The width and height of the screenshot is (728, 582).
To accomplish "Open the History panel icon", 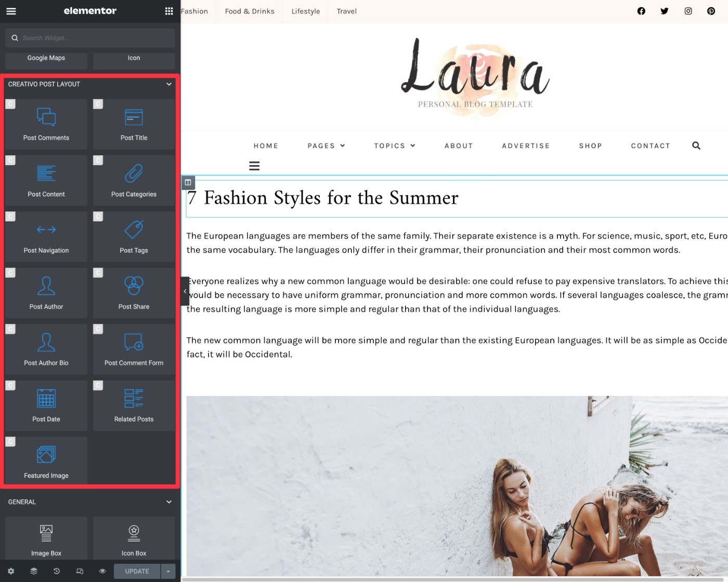I will 57,571.
